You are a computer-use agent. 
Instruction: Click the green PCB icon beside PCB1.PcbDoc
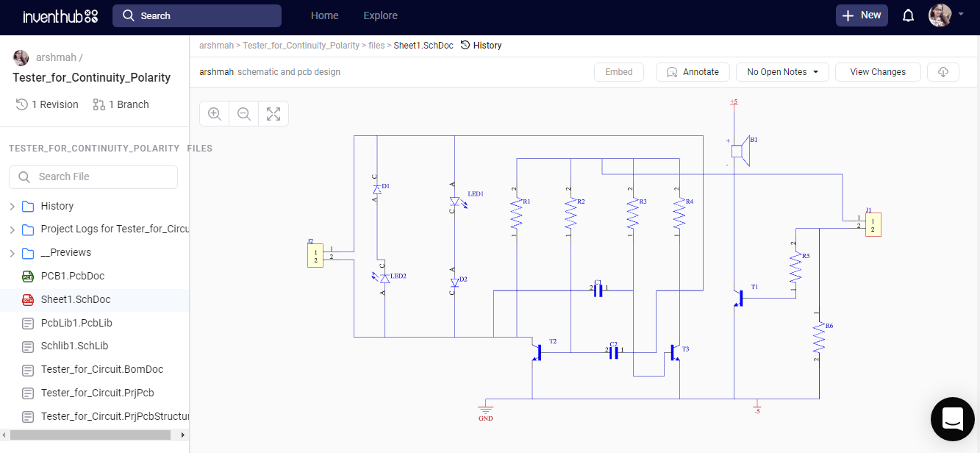pos(27,276)
